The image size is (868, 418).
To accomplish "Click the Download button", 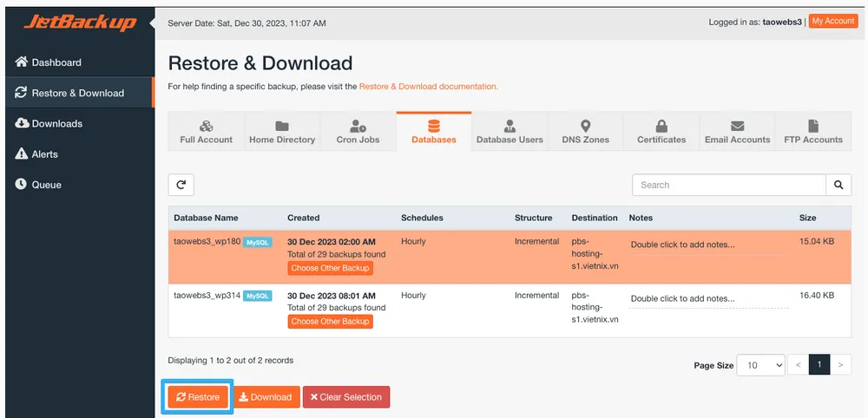I will [x=266, y=397].
